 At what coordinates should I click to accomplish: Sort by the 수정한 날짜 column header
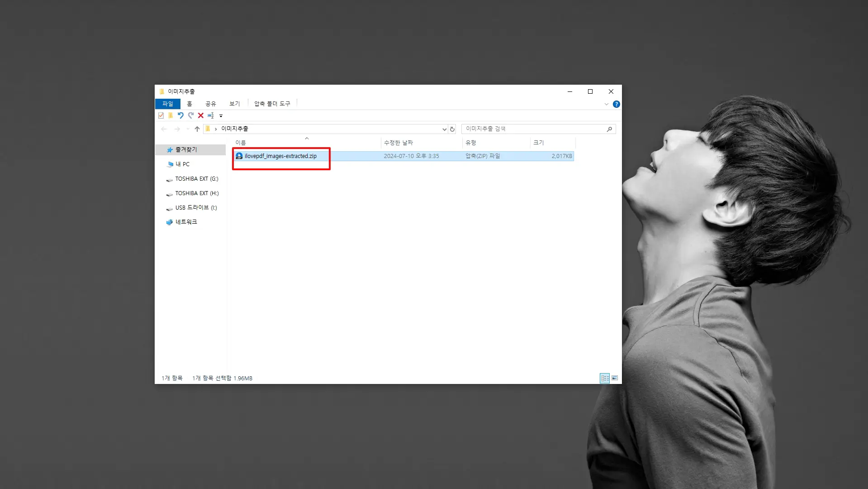(422, 143)
